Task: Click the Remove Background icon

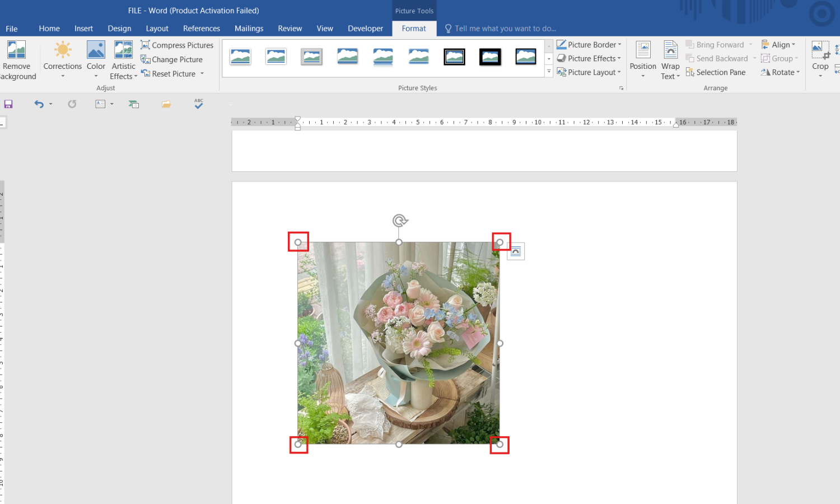Action: pos(16,50)
